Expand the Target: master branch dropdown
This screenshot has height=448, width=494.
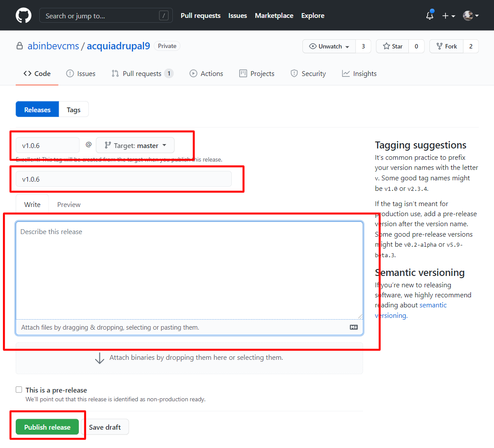click(x=135, y=145)
